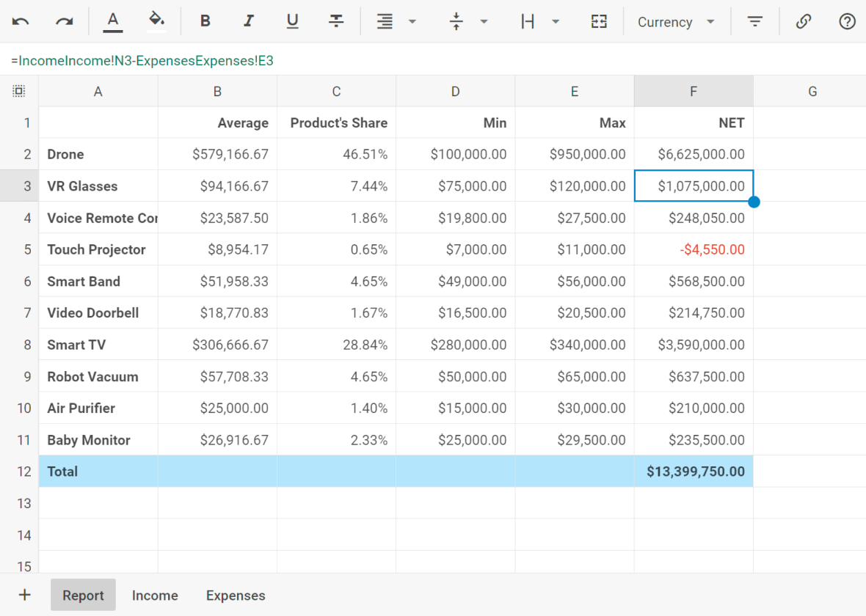866x616 pixels.
Task: Click the merge cells icon
Action: click(599, 22)
